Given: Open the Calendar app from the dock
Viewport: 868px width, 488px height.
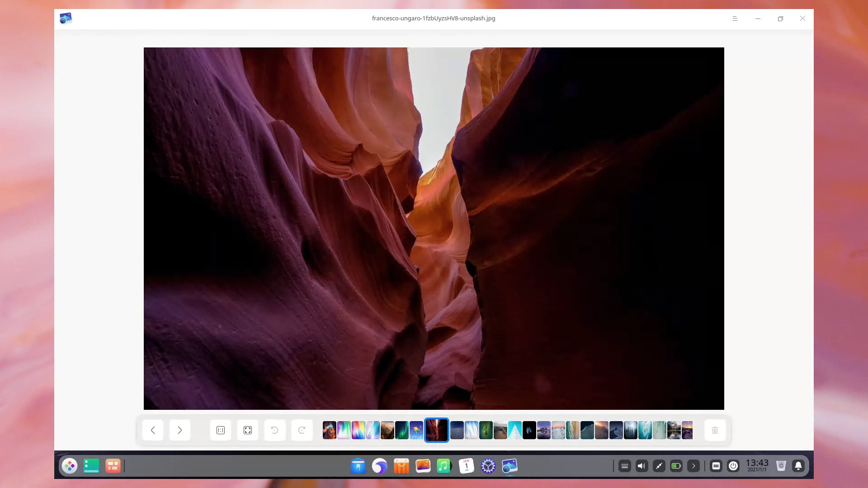Looking at the screenshot, I should 466,466.
